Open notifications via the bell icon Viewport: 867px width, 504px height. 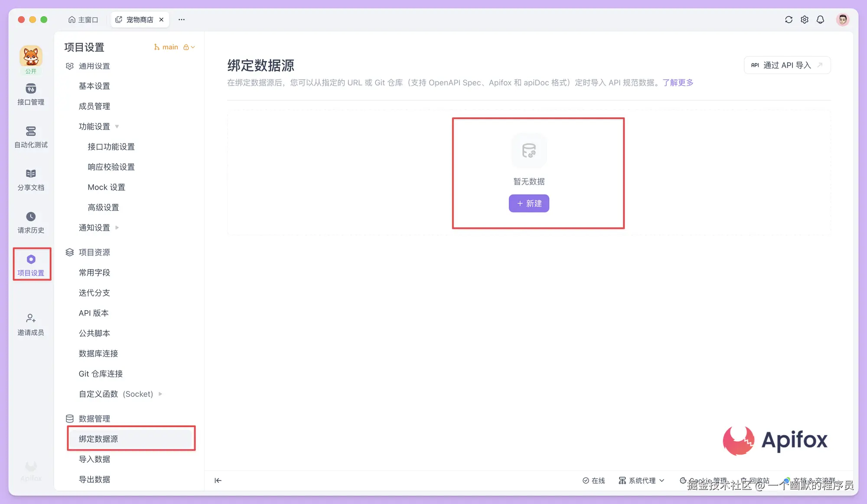tap(820, 20)
